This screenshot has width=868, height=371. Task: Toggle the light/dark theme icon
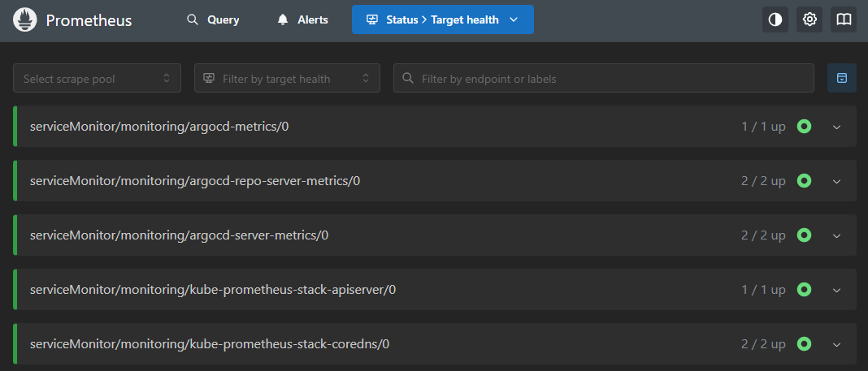tap(775, 20)
